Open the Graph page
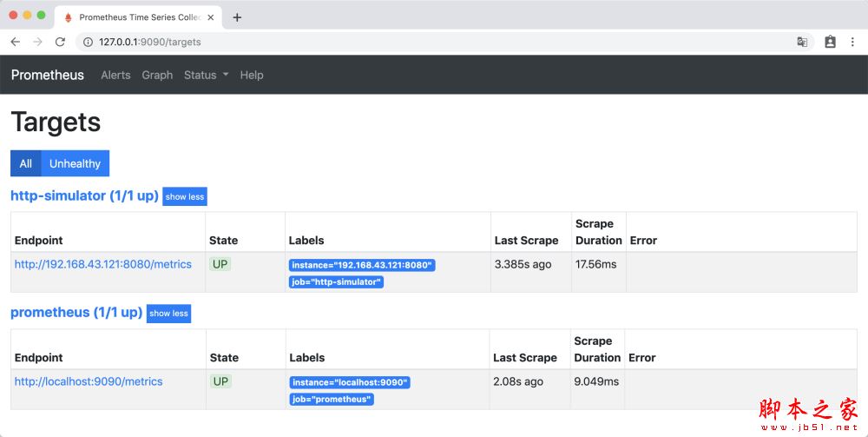 (157, 76)
